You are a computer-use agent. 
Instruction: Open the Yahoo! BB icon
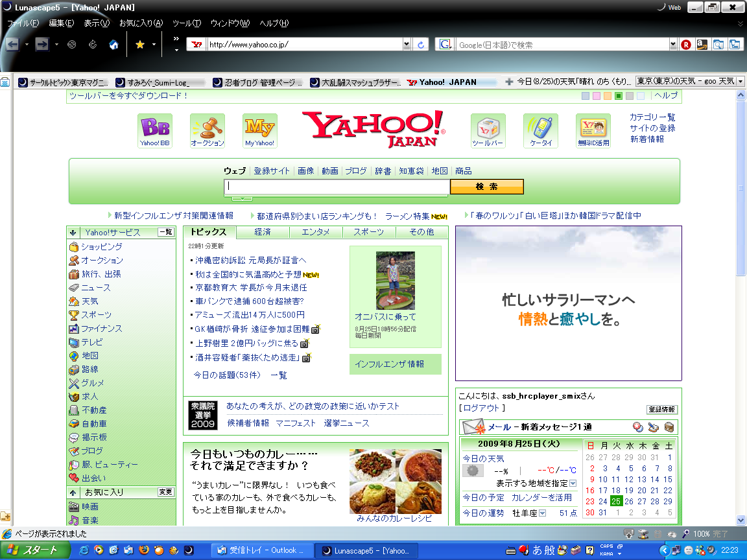point(155,130)
